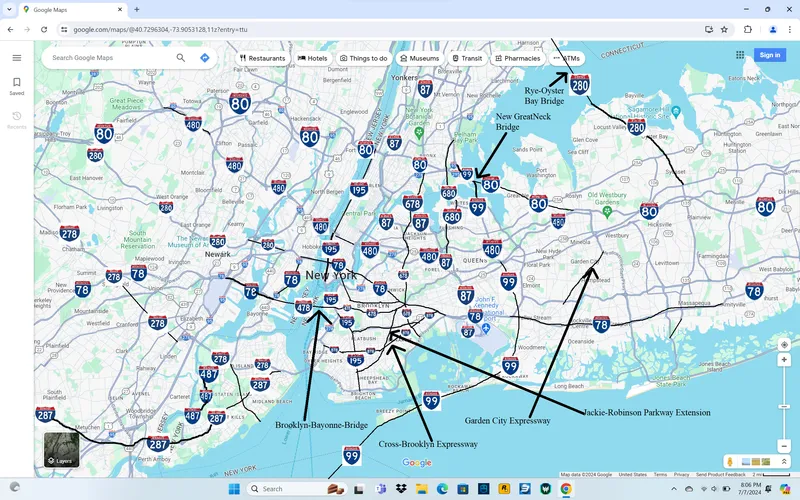Filter map by Hotels
The image size is (800, 500).
313,58
